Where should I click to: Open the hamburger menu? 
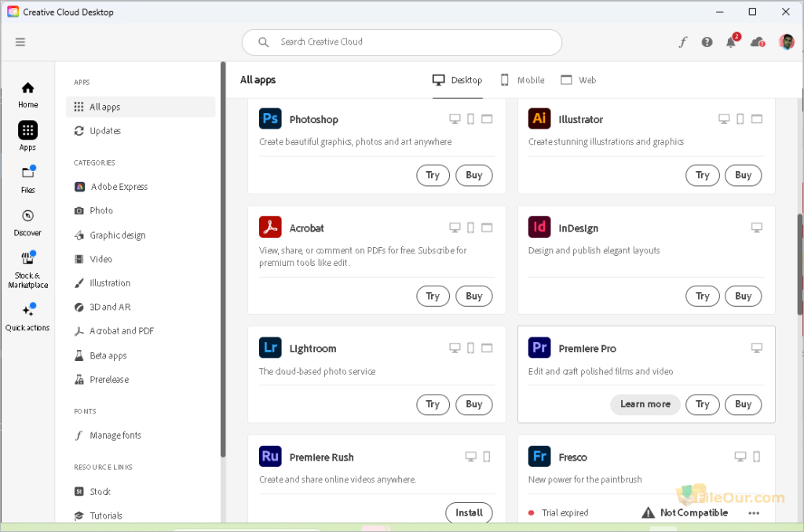20,42
